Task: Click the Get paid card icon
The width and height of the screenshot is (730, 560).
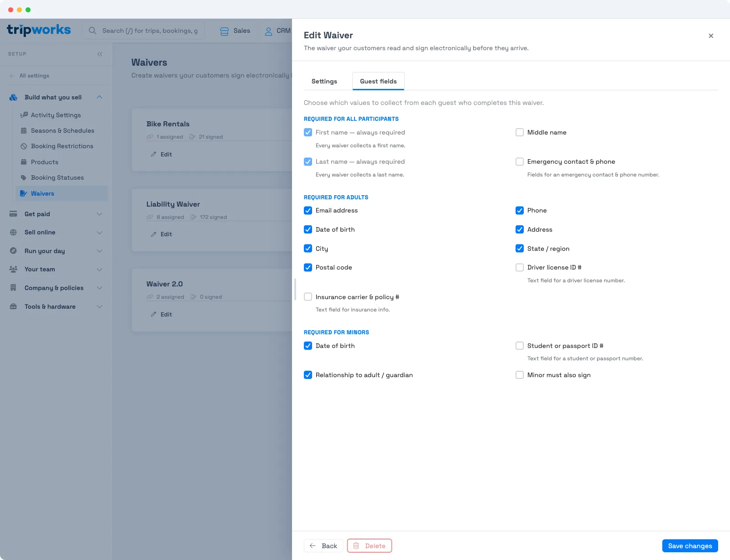Action: pyautogui.click(x=13, y=214)
